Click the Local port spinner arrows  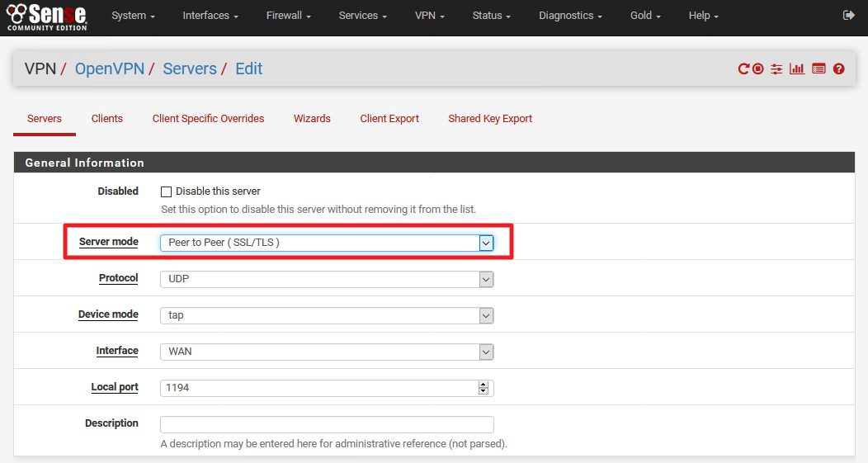click(x=484, y=388)
